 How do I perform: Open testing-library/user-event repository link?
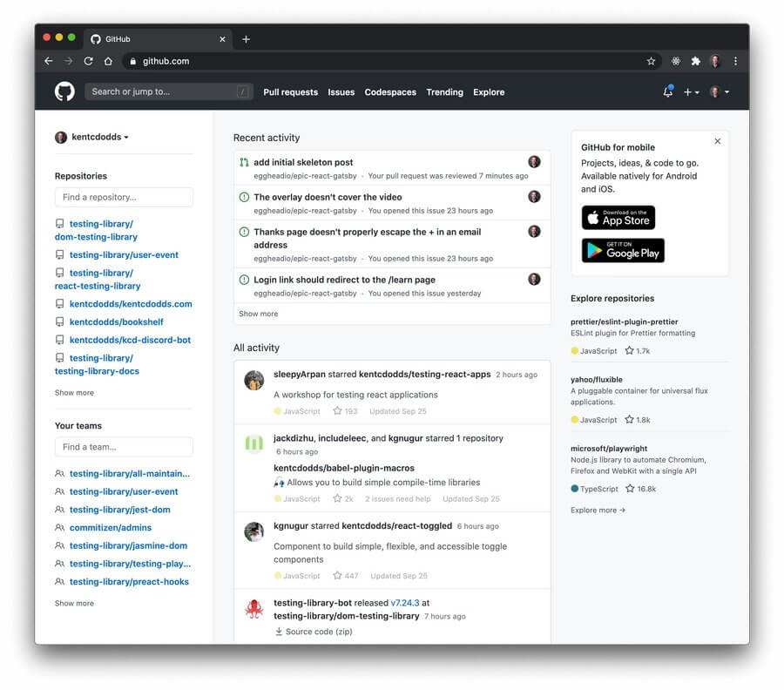(x=124, y=255)
